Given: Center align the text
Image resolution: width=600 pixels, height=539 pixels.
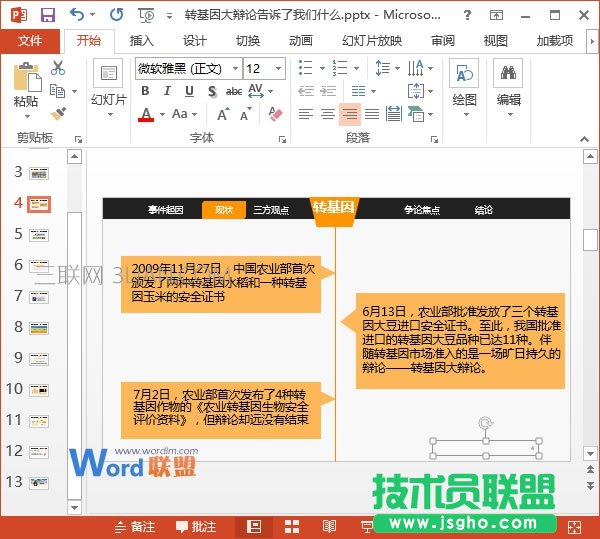Looking at the screenshot, I should click(328, 114).
